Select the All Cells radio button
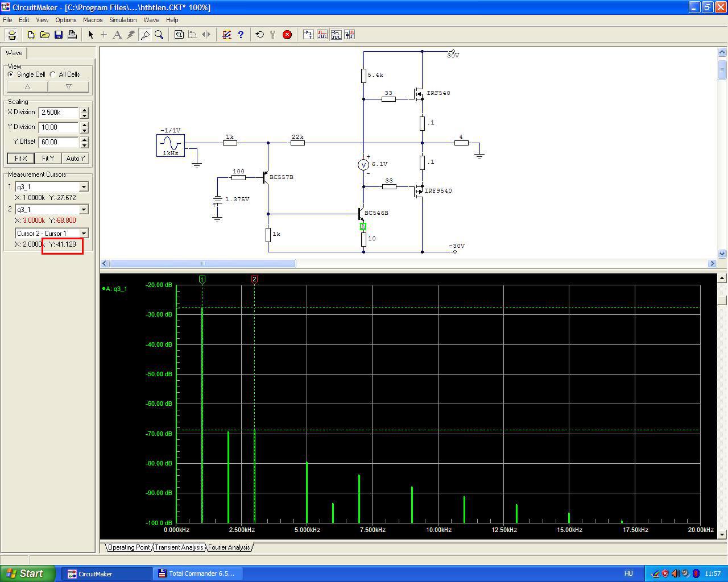This screenshot has height=582, width=728. coord(53,74)
